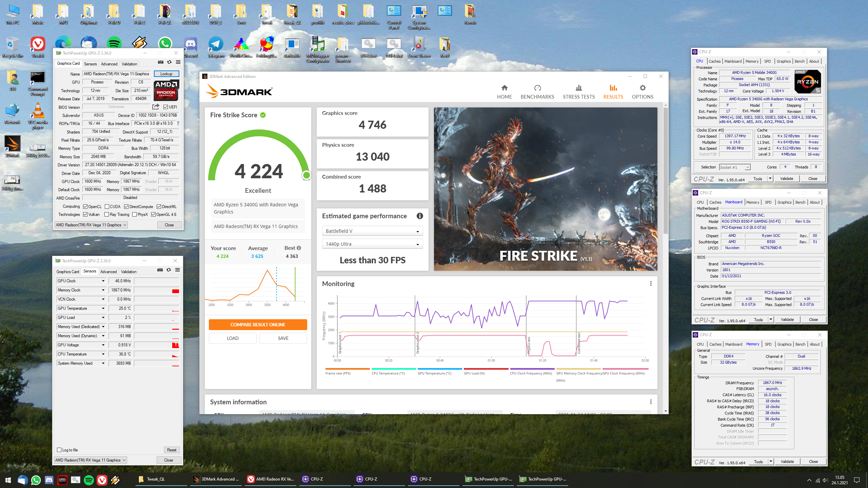Toggle the DirectML checkbox in GPU-Z
The width and height of the screenshot is (868, 488).
(x=159, y=207)
